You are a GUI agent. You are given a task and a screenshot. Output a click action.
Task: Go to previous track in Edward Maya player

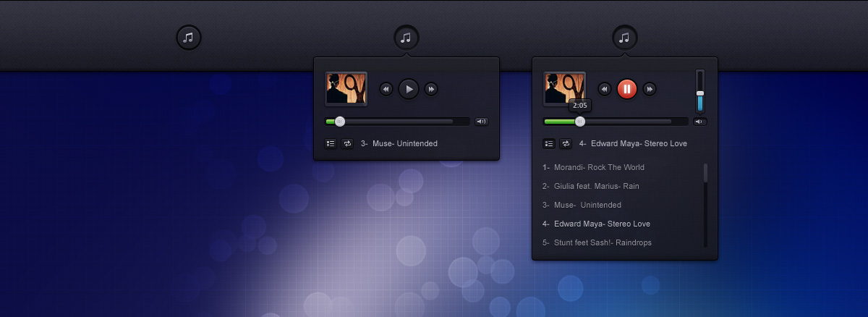coord(605,89)
